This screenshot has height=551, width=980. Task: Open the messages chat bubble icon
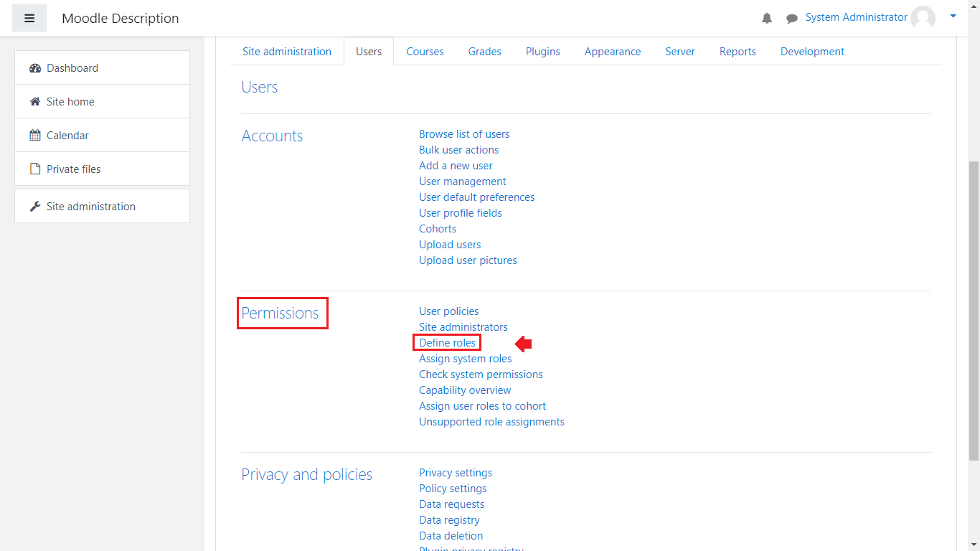pos(792,19)
